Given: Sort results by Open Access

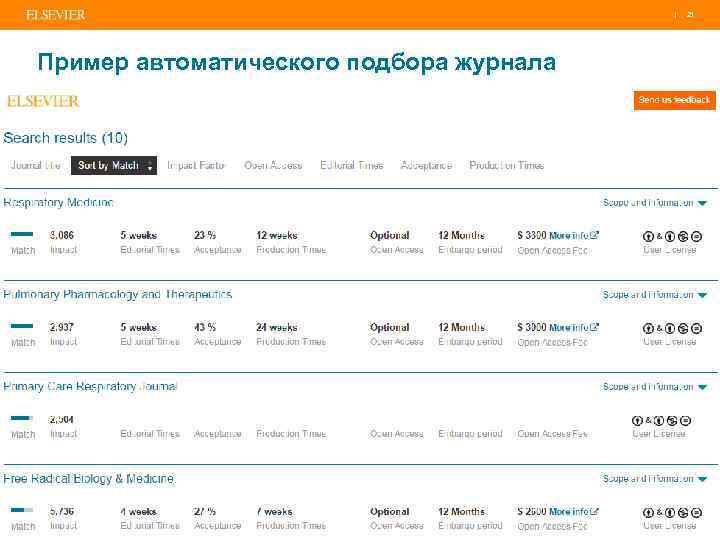Looking at the screenshot, I should [x=273, y=165].
